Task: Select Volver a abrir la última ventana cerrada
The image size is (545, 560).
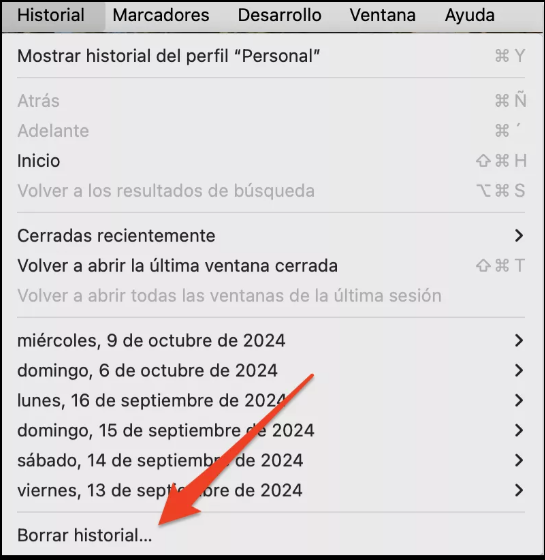Action: point(271,266)
